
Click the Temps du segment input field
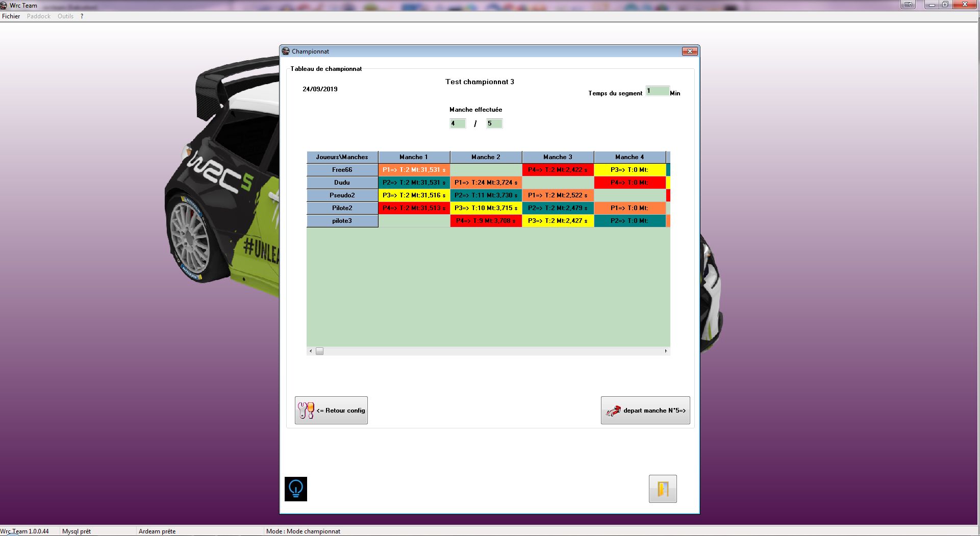coord(657,91)
